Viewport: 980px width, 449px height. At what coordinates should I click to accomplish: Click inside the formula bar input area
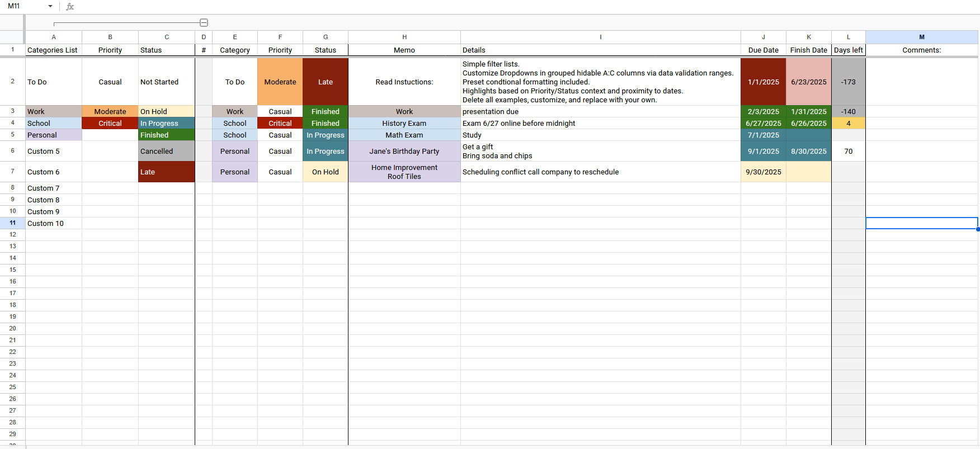pyautogui.click(x=503, y=7)
